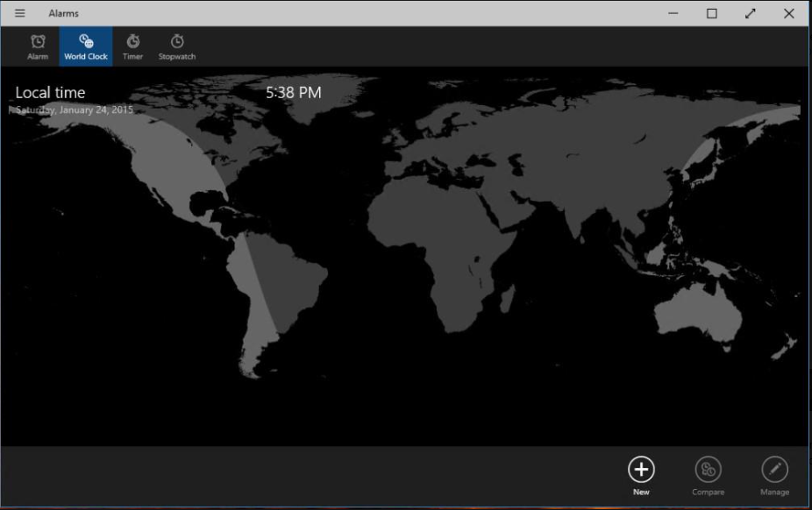Screen dimensions: 812x510
Task: Open the hamburger menu in the title bar
Action: tap(19, 13)
